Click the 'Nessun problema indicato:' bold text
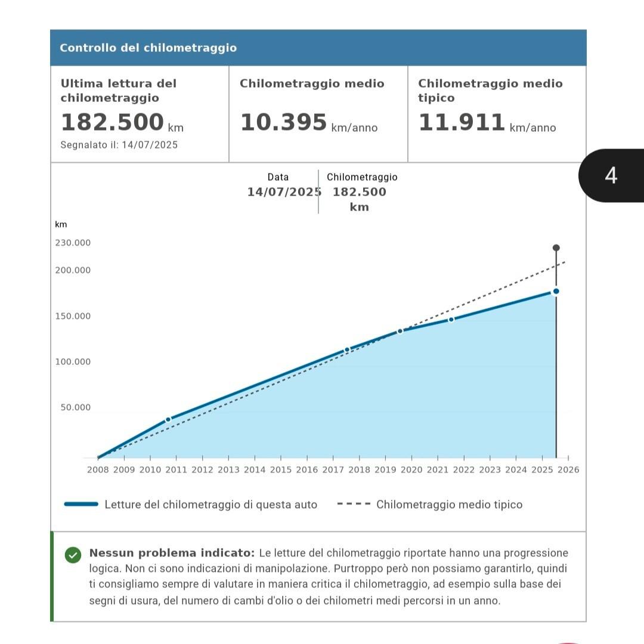Image resolution: width=644 pixels, height=644 pixels. point(172,553)
